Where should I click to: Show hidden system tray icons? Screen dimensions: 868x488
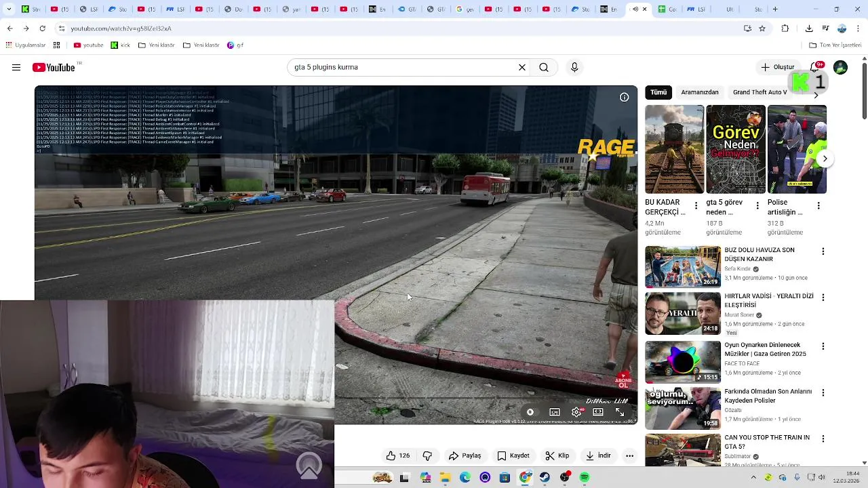coord(753,478)
